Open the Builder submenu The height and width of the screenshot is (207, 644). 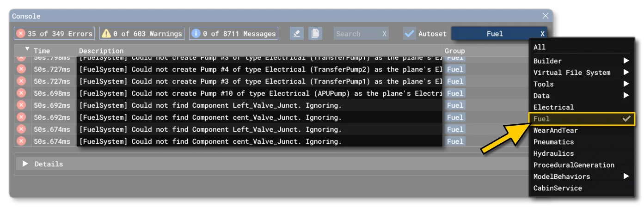(582, 61)
